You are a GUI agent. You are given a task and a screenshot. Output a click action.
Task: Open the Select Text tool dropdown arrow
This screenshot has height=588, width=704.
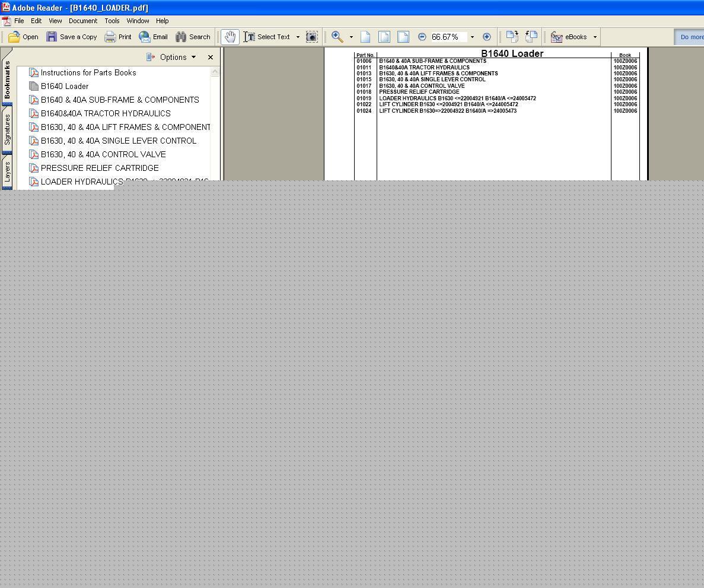point(298,37)
